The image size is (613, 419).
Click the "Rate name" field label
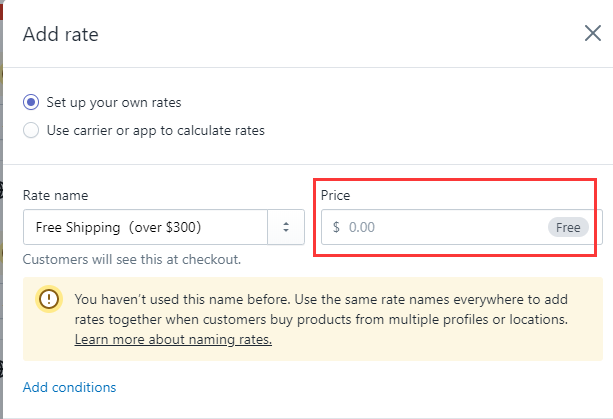pyautogui.click(x=55, y=195)
